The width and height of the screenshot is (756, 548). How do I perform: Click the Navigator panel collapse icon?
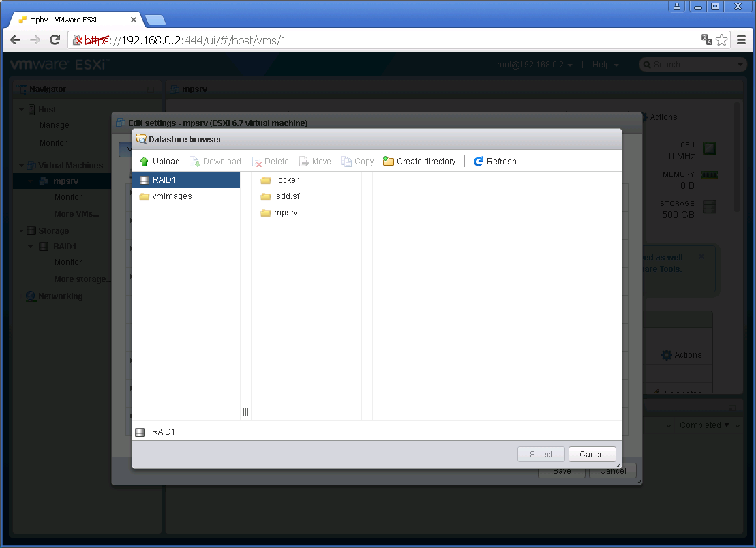151,89
